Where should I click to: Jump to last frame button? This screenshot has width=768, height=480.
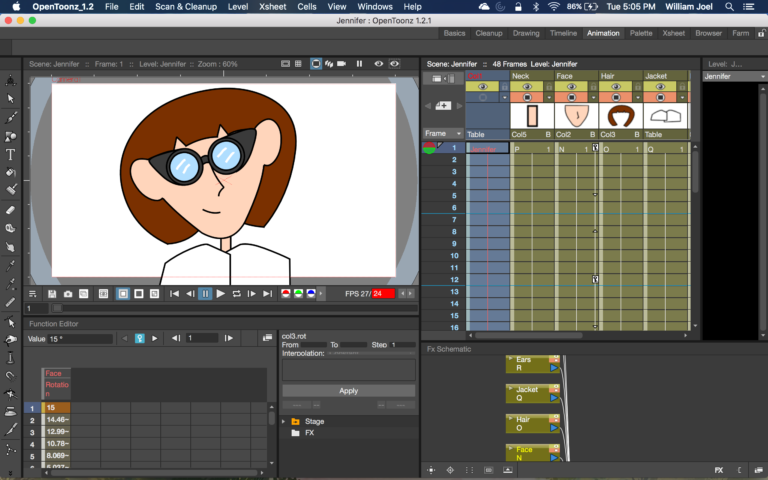point(267,293)
